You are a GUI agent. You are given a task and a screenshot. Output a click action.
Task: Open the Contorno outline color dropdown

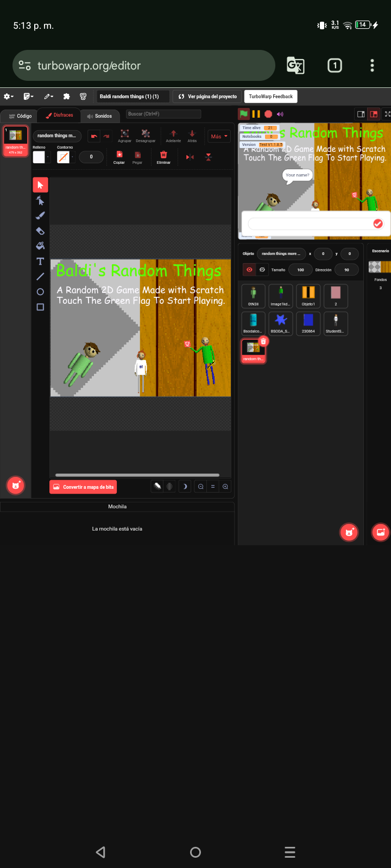click(65, 157)
